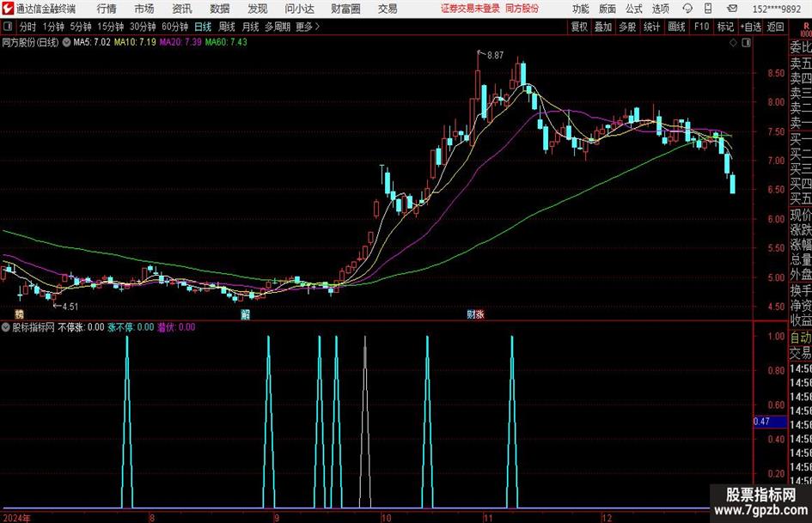Open the customer service headset icon
Viewport: 812px width, 523px height.
point(687,9)
